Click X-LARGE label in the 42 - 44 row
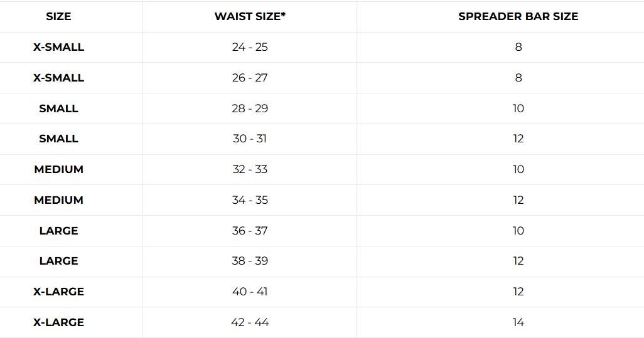The height and width of the screenshot is (338, 644). (x=58, y=322)
